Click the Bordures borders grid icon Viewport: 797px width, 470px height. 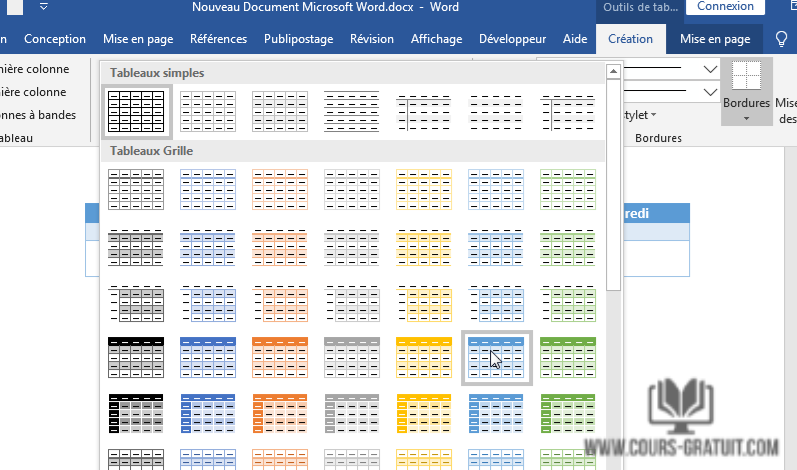746,78
